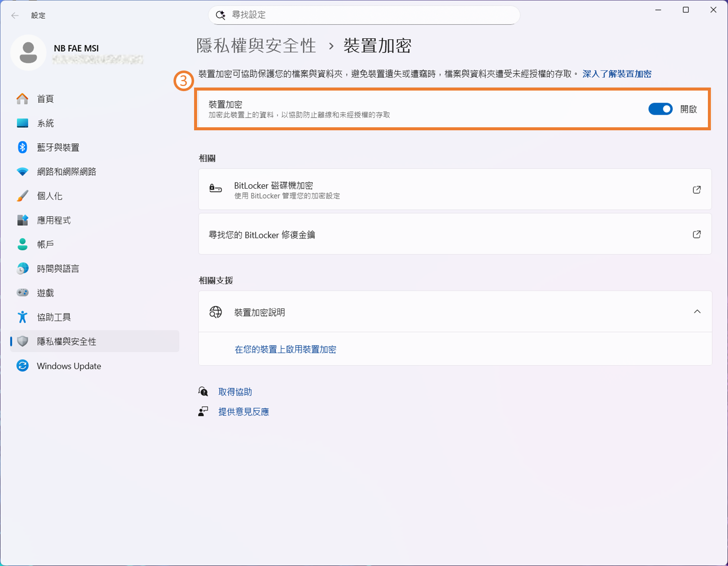Select 應用程式 in the sidebar
The width and height of the screenshot is (728, 566).
[54, 220]
